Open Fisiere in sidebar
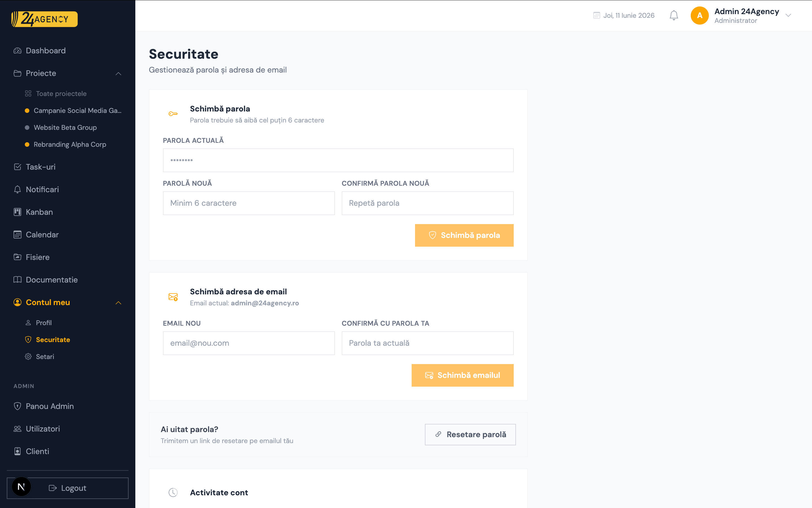812x508 pixels. [x=68, y=257]
